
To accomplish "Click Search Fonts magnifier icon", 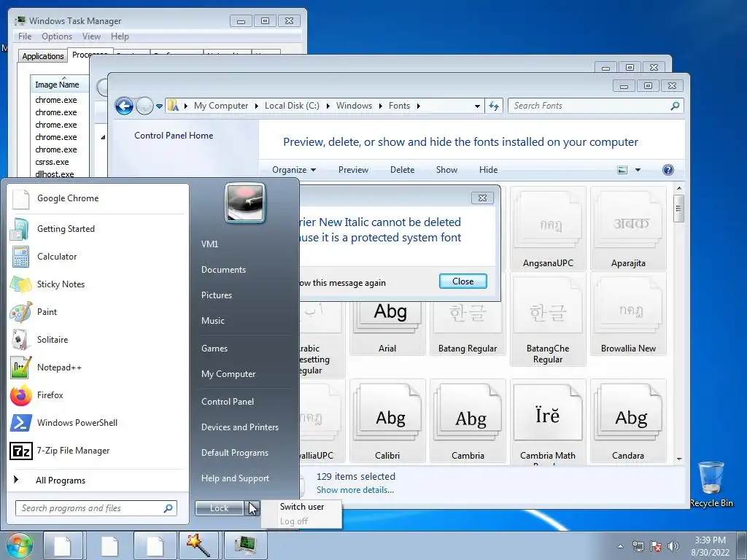I will pyautogui.click(x=675, y=106).
